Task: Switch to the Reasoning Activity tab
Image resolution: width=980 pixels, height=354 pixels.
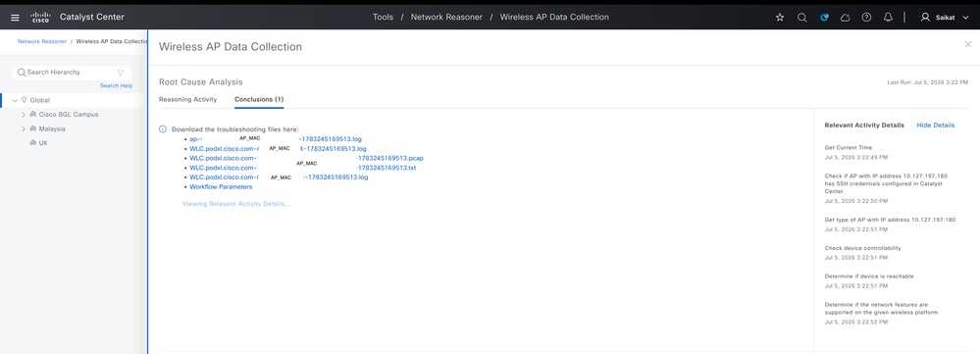Action: pos(187,99)
